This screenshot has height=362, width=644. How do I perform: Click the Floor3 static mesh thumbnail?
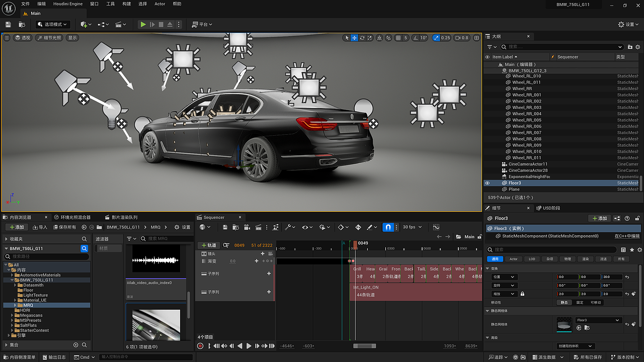564,324
